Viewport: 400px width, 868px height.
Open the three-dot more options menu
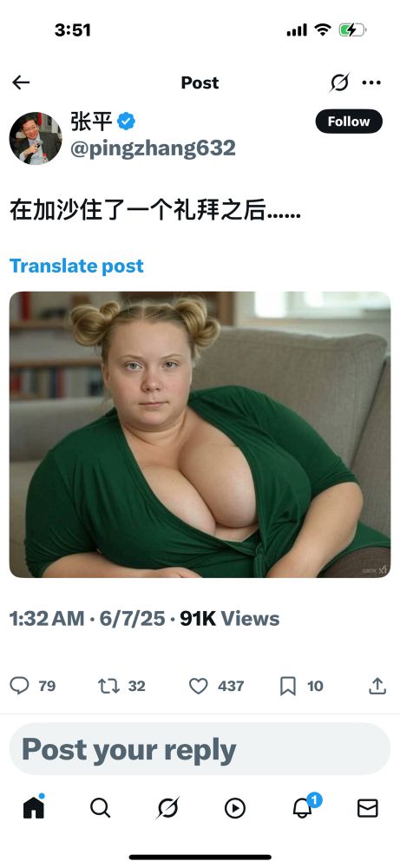coord(371,82)
